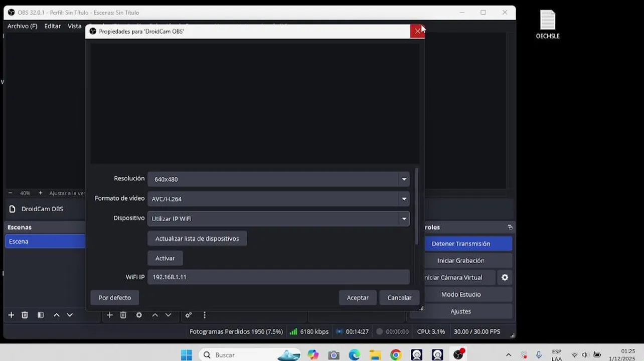Screen dimensions: 644x361
Task: Open the Editar menu
Action: pyautogui.click(x=52, y=26)
